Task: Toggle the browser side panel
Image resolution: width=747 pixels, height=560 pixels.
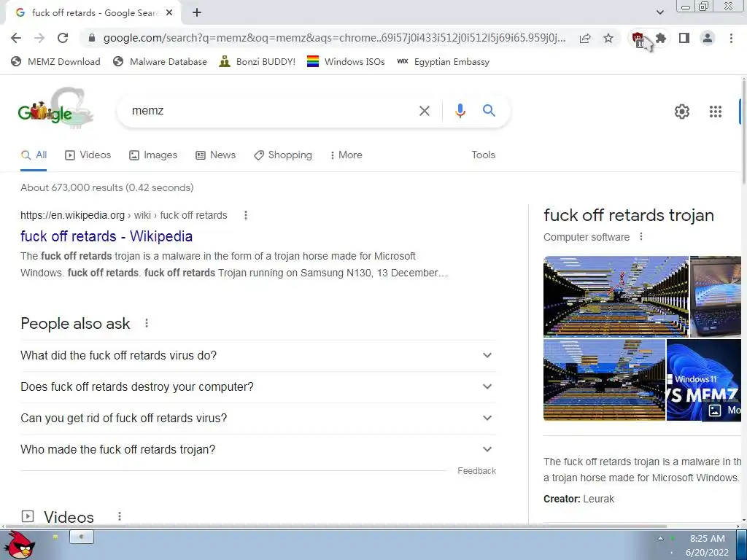Action: (684, 38)
